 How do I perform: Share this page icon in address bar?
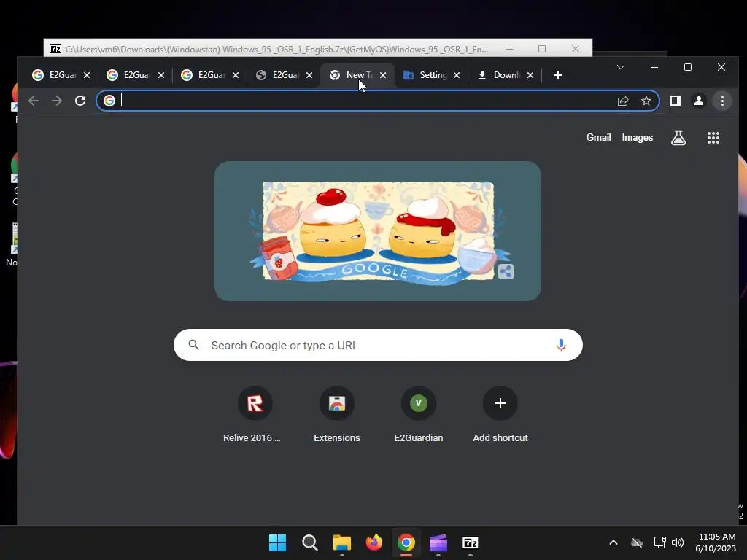[x=623, y=101]
